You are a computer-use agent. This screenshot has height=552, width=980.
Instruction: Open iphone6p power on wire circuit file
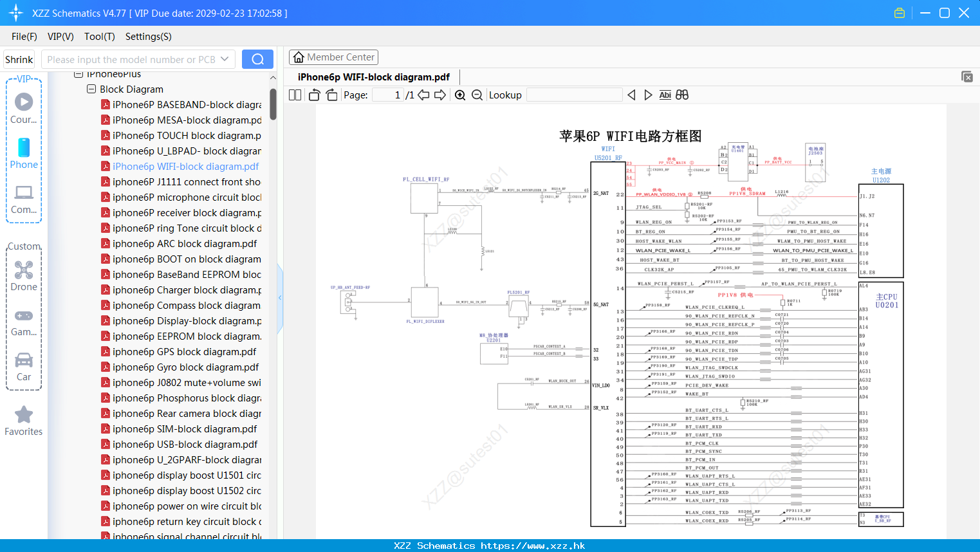181,506
